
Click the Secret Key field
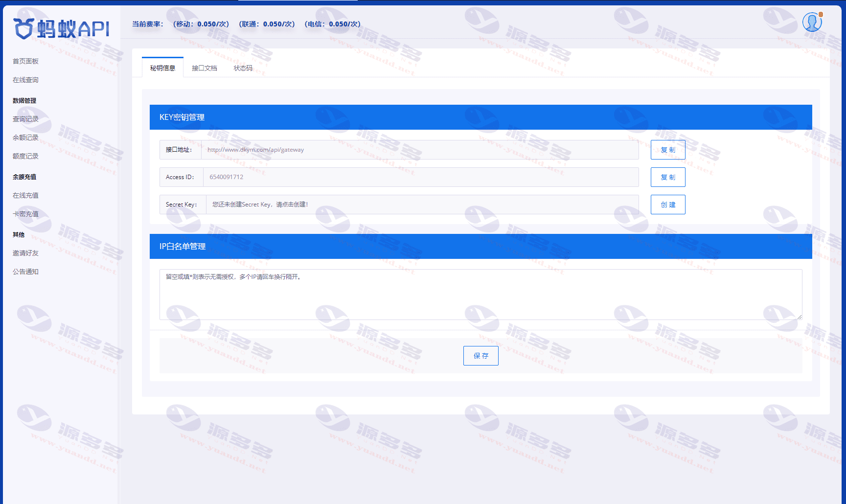pyautogui.click(x=422, y=205)
